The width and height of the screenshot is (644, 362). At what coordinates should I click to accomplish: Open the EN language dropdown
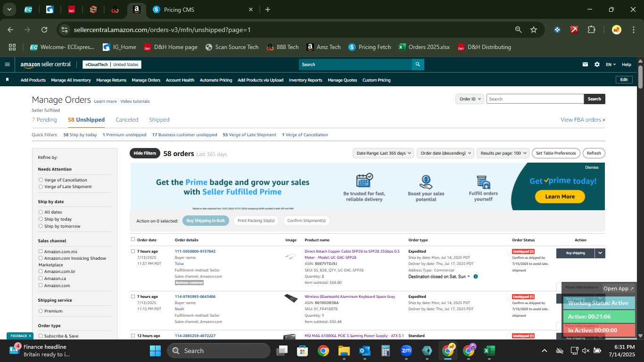click(x=611, y=65)
